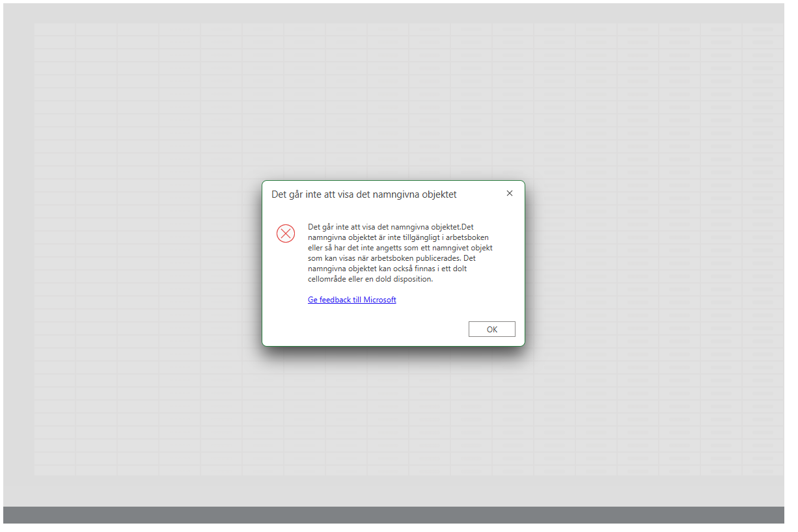Click the left margin beside the grid
798x532 pixels.
click(18, 247)
